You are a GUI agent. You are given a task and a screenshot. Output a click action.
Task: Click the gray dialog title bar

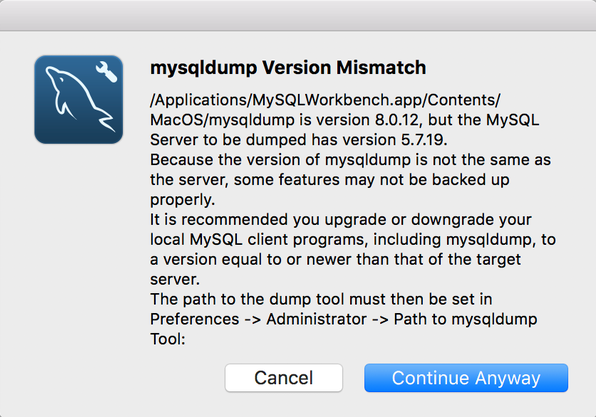point(298,15)
